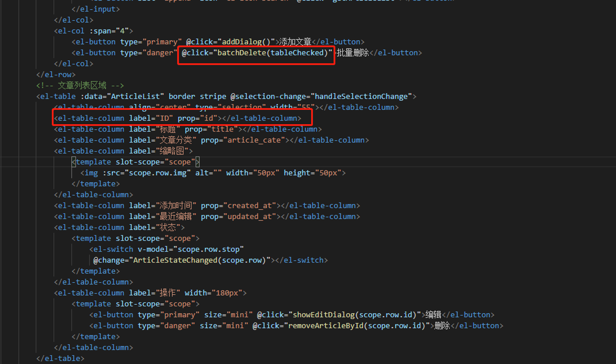Click the v-model="scope.row.stop" binding
Viewport: 616px width, 364px height.
(x=191, y=249)
